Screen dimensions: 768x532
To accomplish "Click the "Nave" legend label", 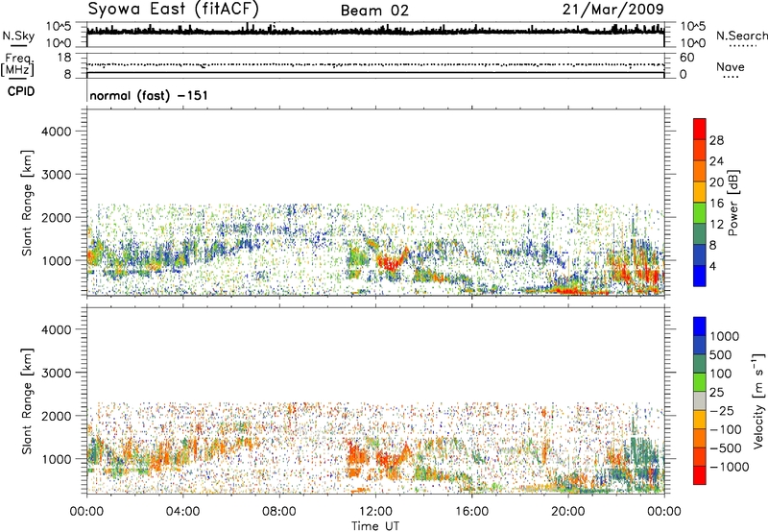I will click(x=731, y=66).
